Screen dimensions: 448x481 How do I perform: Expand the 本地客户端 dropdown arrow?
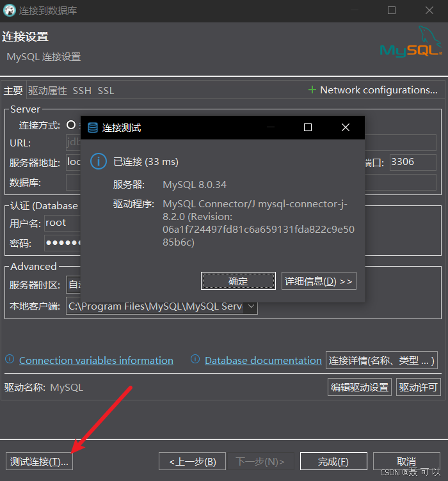click(x=251, y=306)
